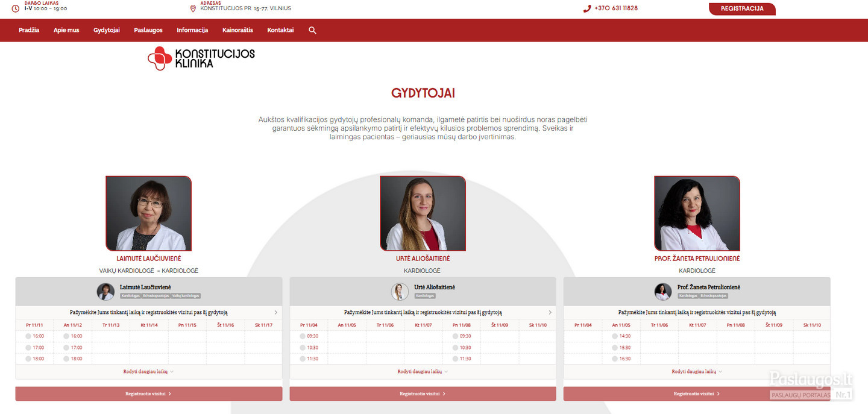Click Registruotis vizitui under Prof. Žaneta Petrulionienė

(697, 394)
